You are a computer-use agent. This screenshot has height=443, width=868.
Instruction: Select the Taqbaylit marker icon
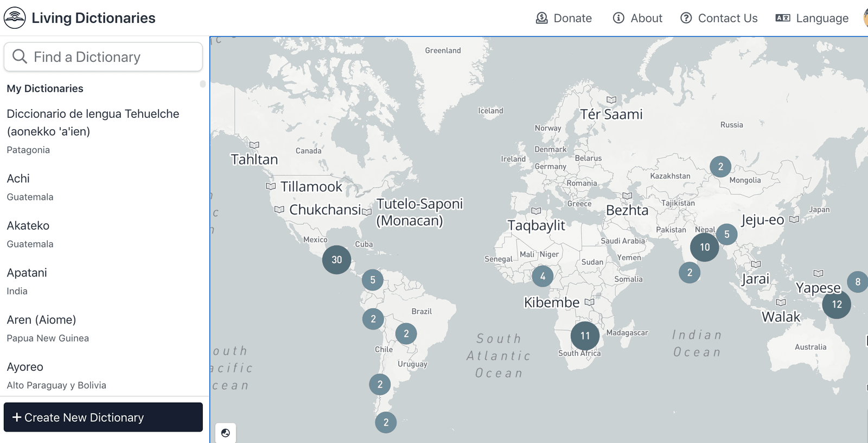(x=536, y=211)
